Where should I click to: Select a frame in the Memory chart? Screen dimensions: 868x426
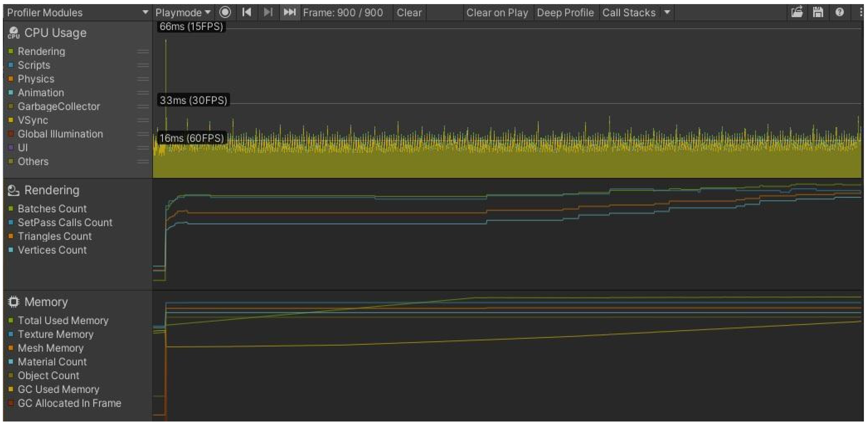pyautogui.click(x=507, y=356)
